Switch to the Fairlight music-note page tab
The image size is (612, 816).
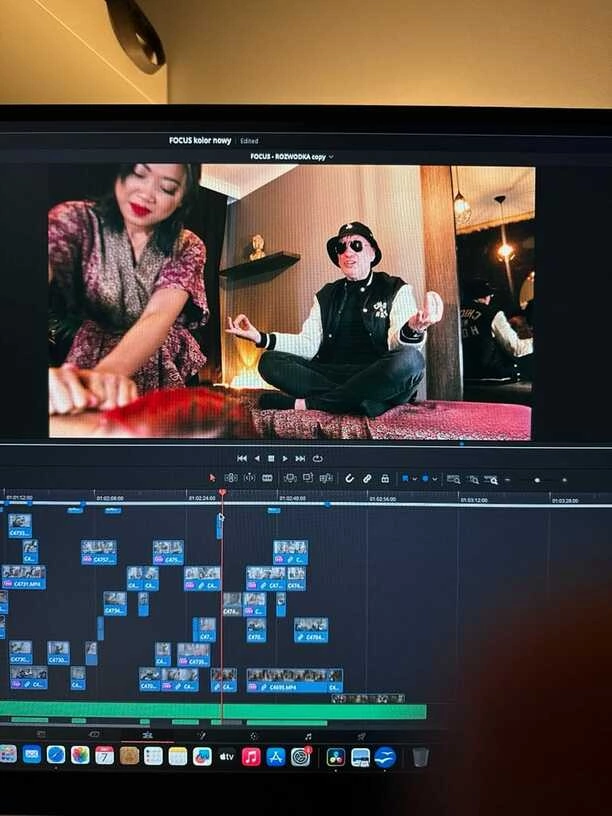[x=308, y=736]
